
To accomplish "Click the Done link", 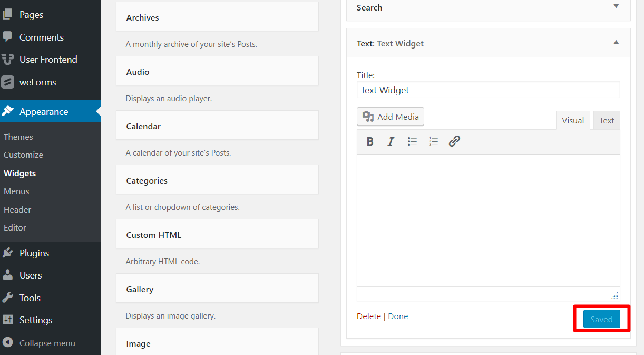I will tap(398, 316).
